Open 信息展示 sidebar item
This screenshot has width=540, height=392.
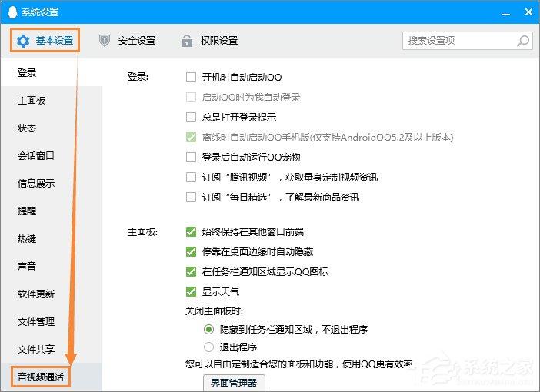[x=51, y=183]
